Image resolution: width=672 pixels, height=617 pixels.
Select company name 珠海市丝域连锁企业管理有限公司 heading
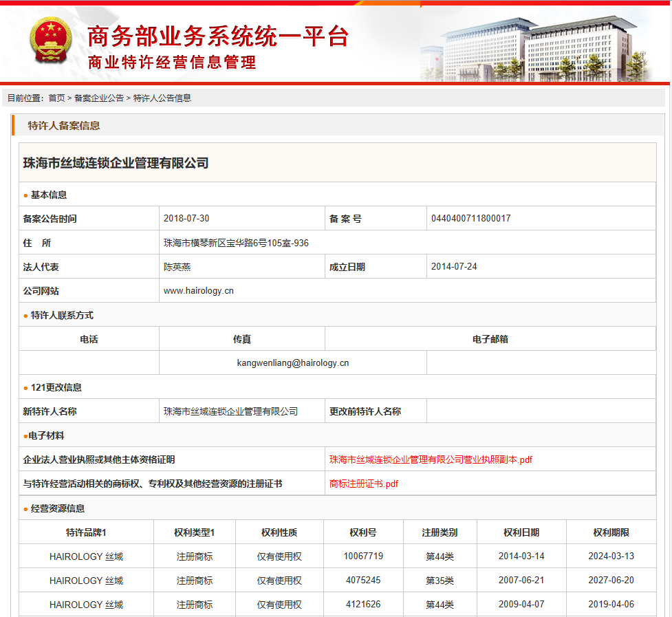pyautogui.click(x=116, y=163)
